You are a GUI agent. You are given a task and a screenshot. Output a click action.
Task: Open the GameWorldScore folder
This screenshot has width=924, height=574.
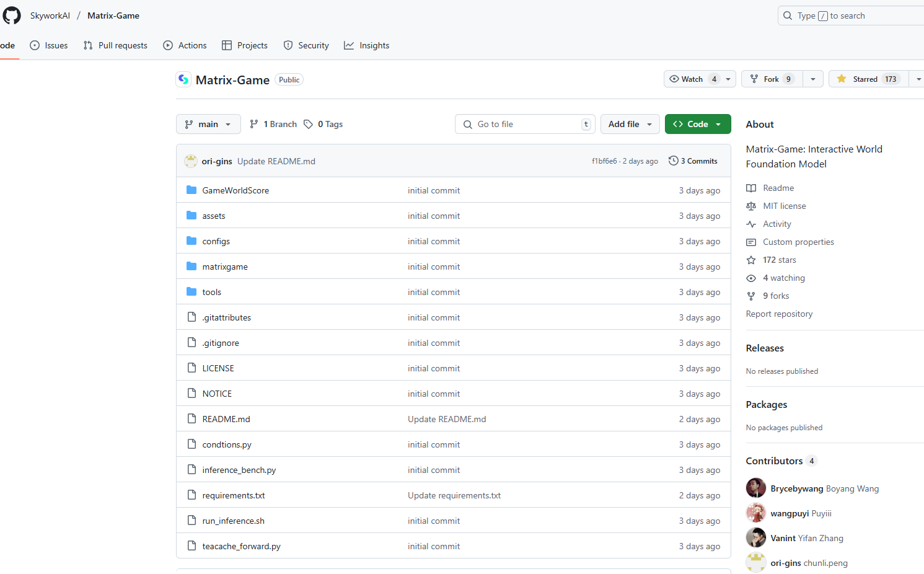click(x=235, y=190)
